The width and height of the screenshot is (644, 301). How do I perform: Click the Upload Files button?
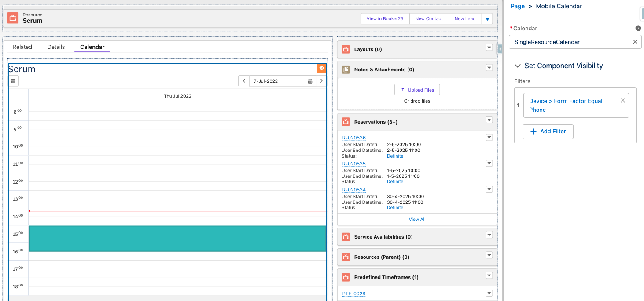417,90
